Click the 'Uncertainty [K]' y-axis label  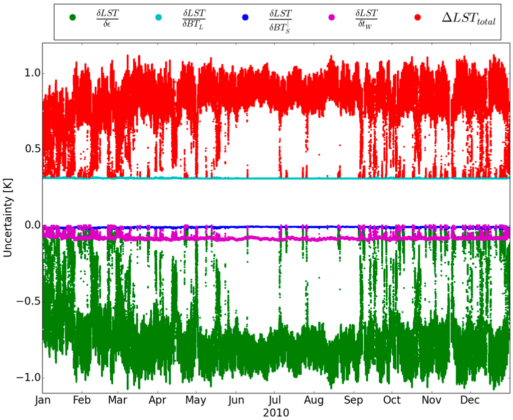coord(8,225)
